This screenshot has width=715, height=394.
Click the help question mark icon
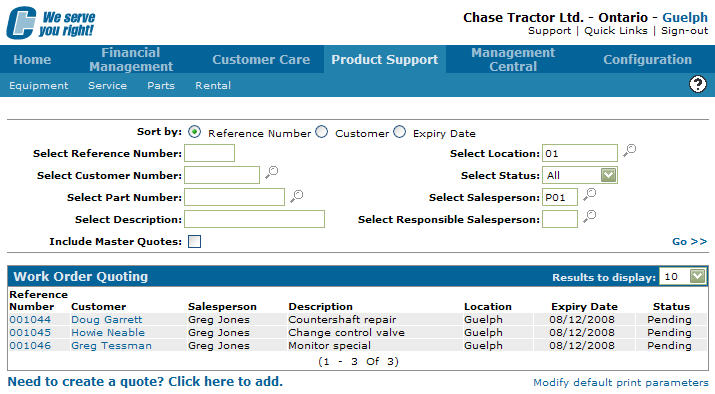[x=698, y=84]
